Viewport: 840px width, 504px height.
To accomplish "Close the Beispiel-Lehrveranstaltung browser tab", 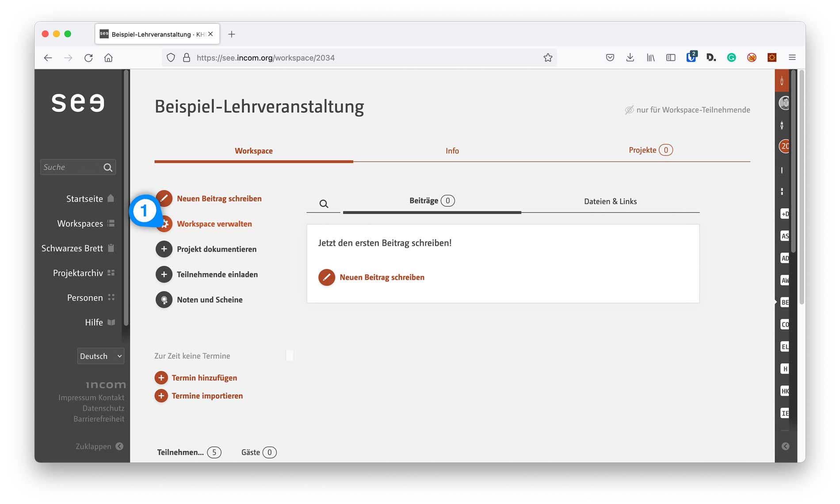I will click(210, 34).
